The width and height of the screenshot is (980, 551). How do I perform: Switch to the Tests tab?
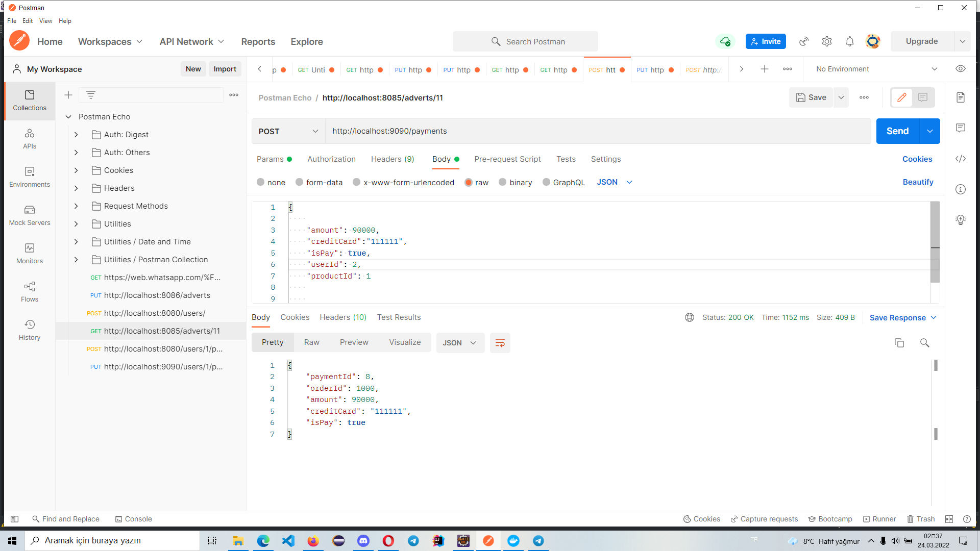click(566, 159)
